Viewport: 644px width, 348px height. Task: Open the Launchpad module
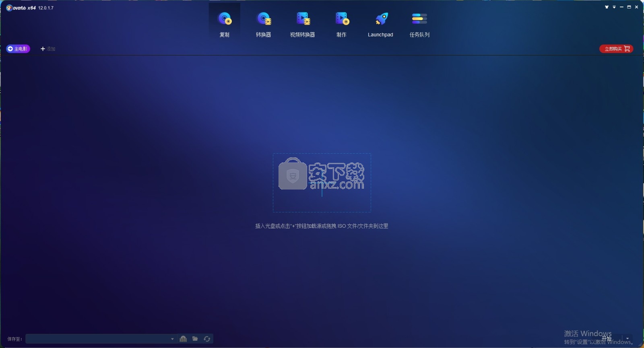pyautogui.click(x=380, y=23)
